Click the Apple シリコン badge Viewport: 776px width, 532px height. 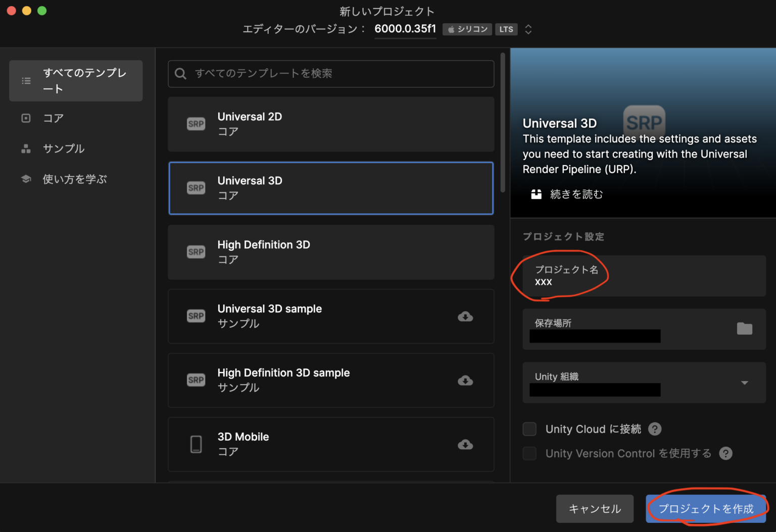[x=467, y=29]
